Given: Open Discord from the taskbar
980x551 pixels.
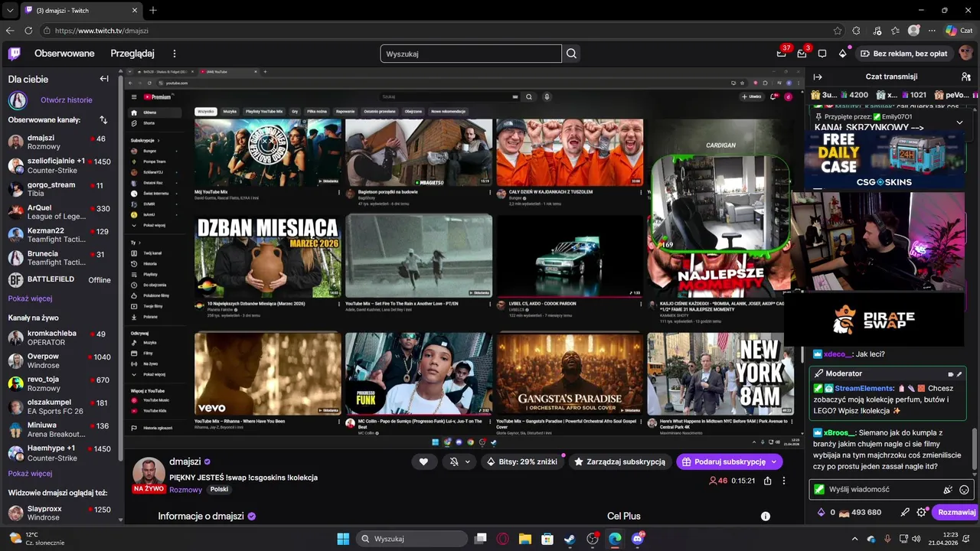Looking at the screenshot, I should click(638, 539).
